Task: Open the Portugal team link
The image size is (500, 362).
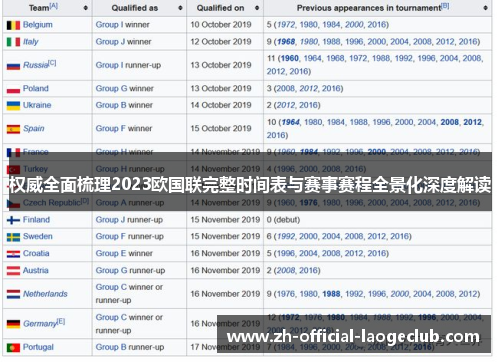Action: (38, 347)
